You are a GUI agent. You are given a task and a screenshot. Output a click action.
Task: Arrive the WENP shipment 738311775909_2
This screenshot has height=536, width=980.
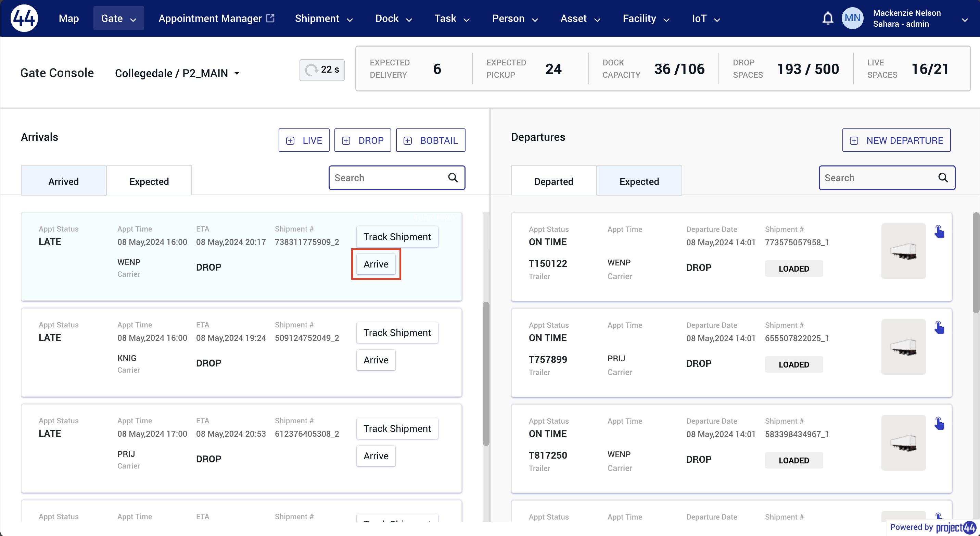click(x=376, y=264)
